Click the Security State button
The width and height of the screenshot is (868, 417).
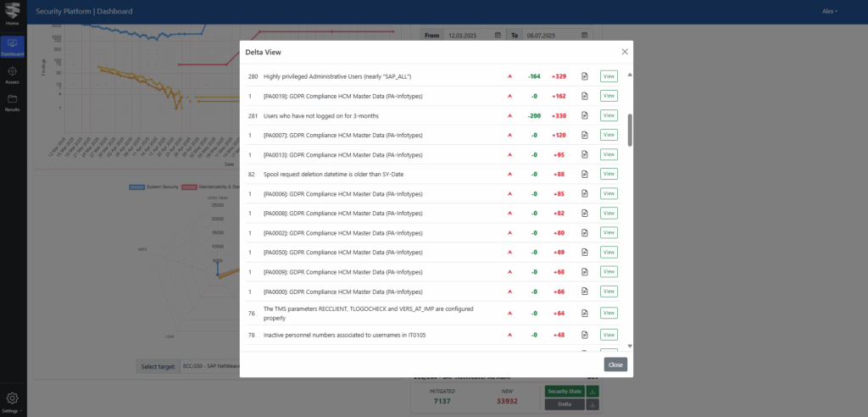pos(563,391)
